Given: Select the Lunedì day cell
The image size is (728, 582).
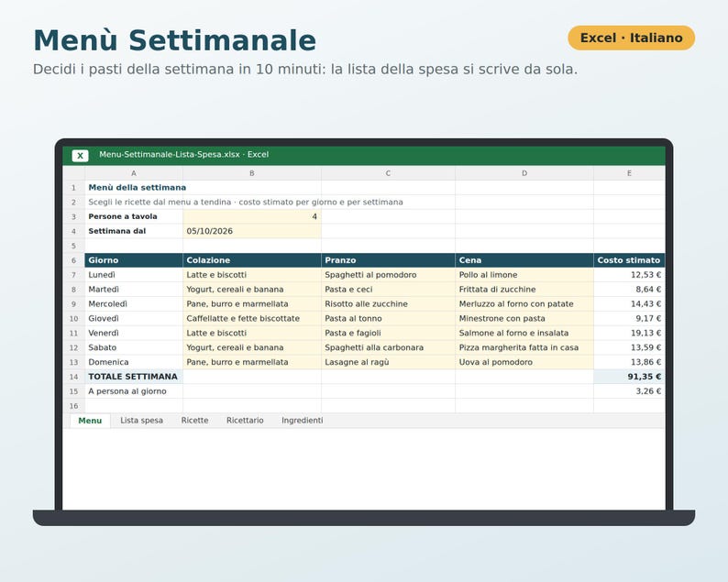Looking at the screenshot, I should (x=134, y=275).
